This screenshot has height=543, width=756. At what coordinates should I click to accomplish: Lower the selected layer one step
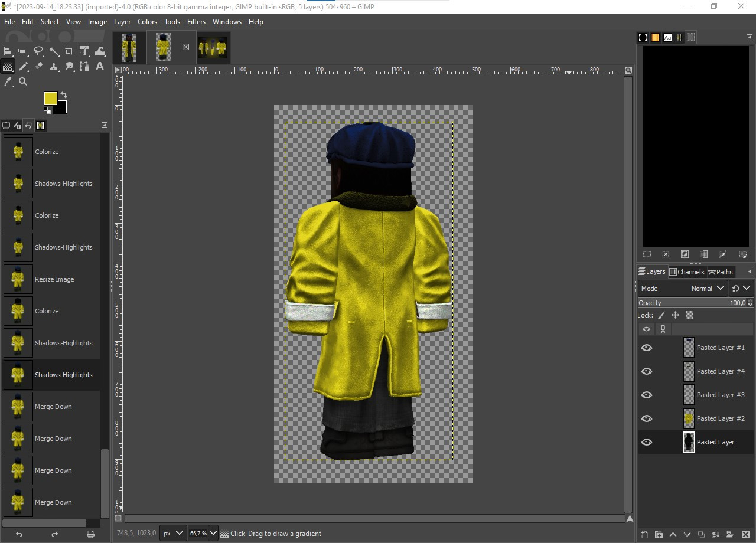click(x=687, y=535)
